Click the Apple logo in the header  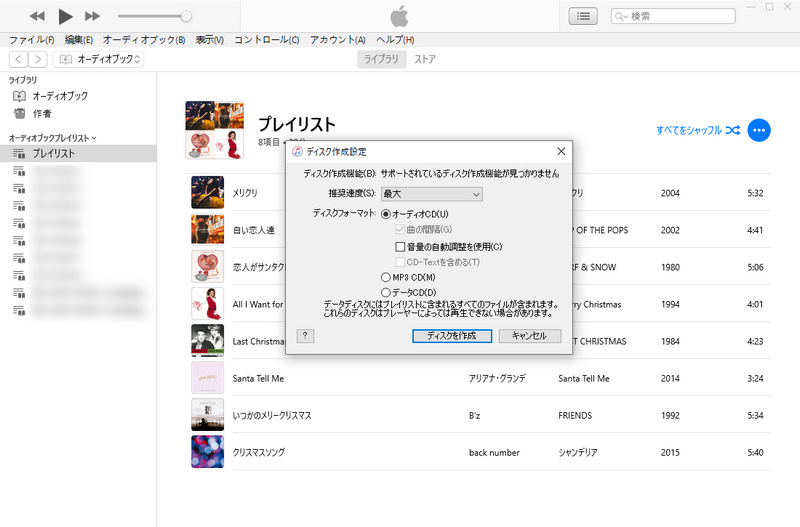click(x=399, y=16)
